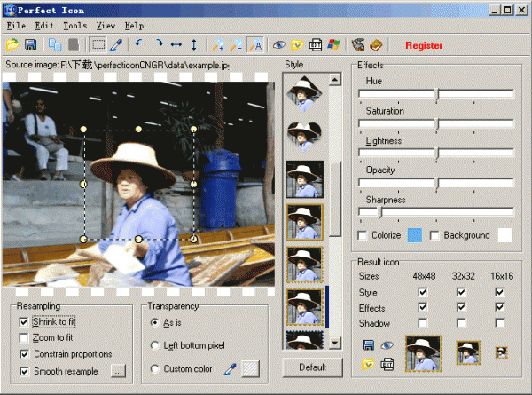The width and height of the screenshot is (532, 395).
Task: Open the Help menu
Action: coord(134,26)
